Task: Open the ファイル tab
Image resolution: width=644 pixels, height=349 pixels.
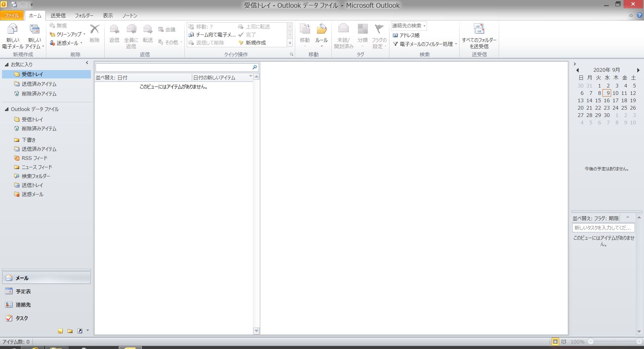Action: coord(12,15)
